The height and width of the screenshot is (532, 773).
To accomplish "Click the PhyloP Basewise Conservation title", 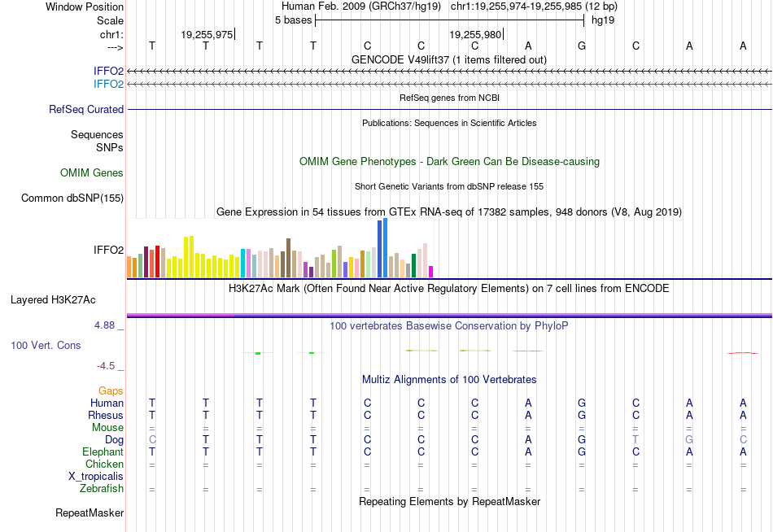I will [449, 326].
